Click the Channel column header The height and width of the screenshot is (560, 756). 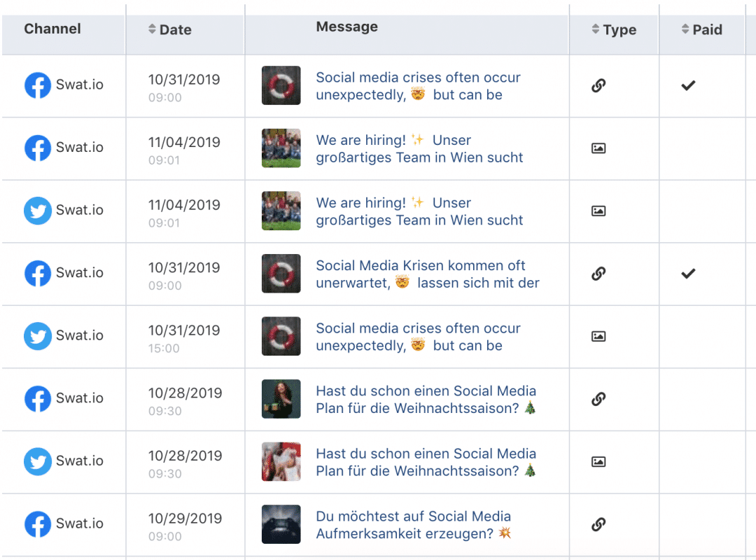coord(52,29)
